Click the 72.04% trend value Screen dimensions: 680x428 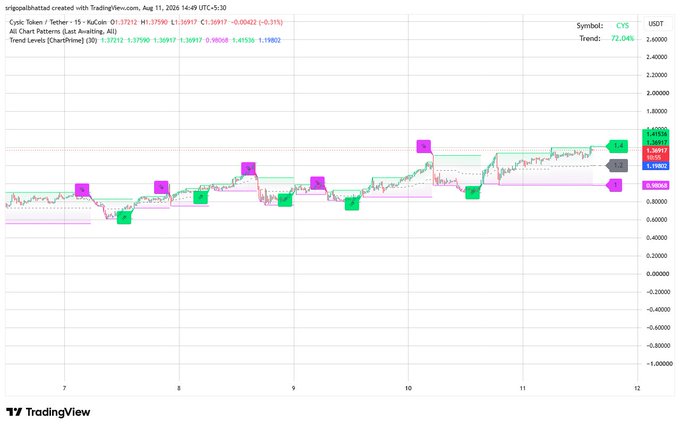pyautogui.click(x=622, y=38)
